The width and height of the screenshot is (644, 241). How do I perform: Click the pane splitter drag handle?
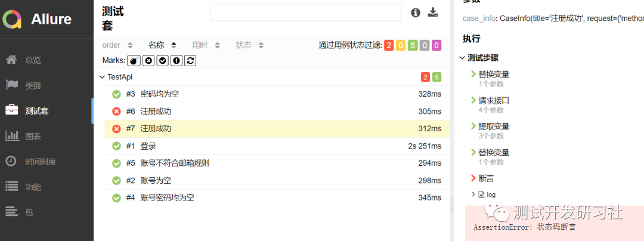pyautogui.click(x=452, y=205)
